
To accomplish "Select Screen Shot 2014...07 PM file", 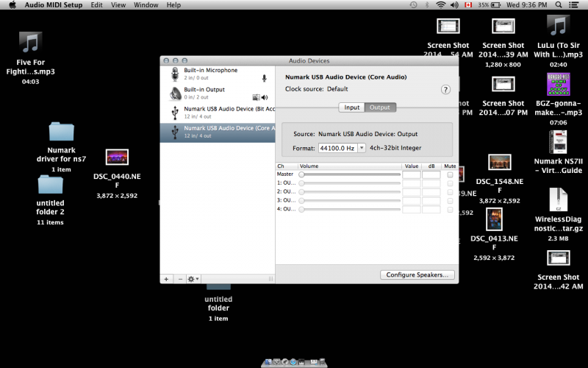I will (503, 84).
